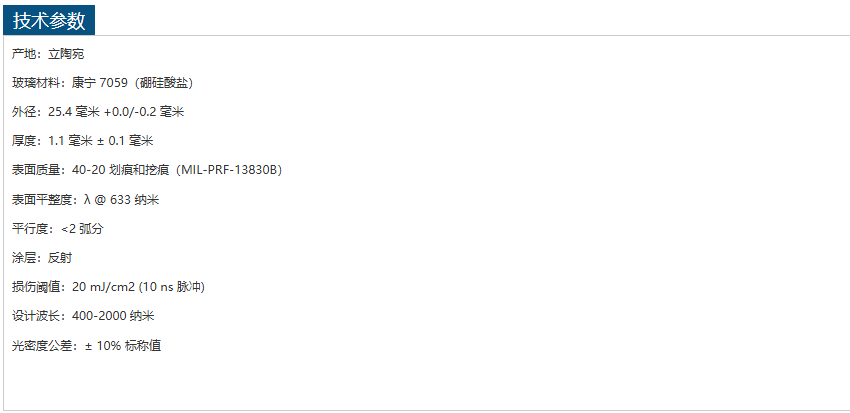The height and width of the screenshot is (413, 850).
Task: Click the MIL-PRF-13830B standard text
Action: 231,170
